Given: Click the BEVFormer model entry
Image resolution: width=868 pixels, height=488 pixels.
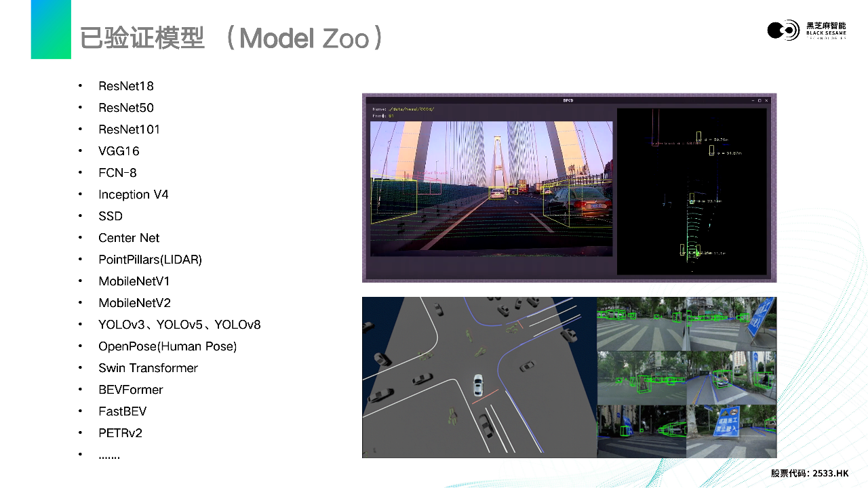Looking at the screenshot, I should coord(130,390).
